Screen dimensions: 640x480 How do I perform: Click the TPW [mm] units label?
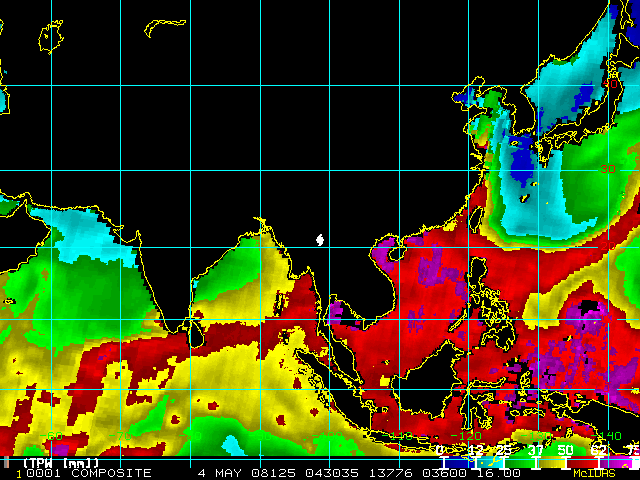click(61, 463)
